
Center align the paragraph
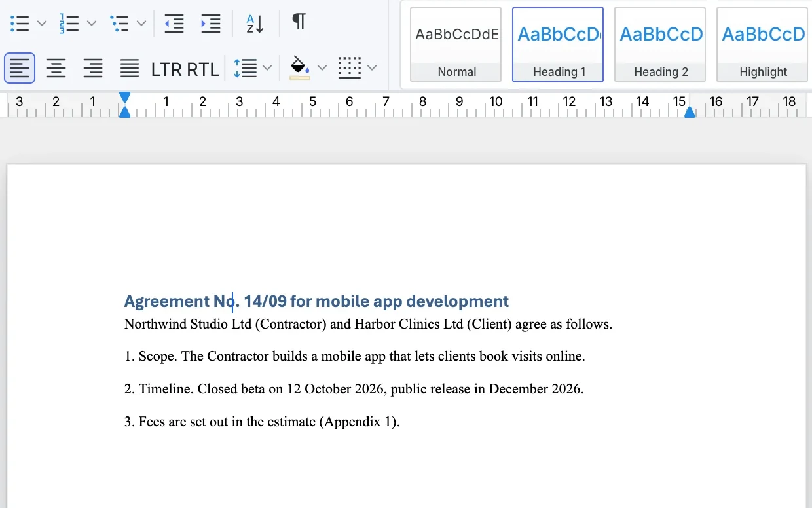pyautogui.click(x=56, y=68)
